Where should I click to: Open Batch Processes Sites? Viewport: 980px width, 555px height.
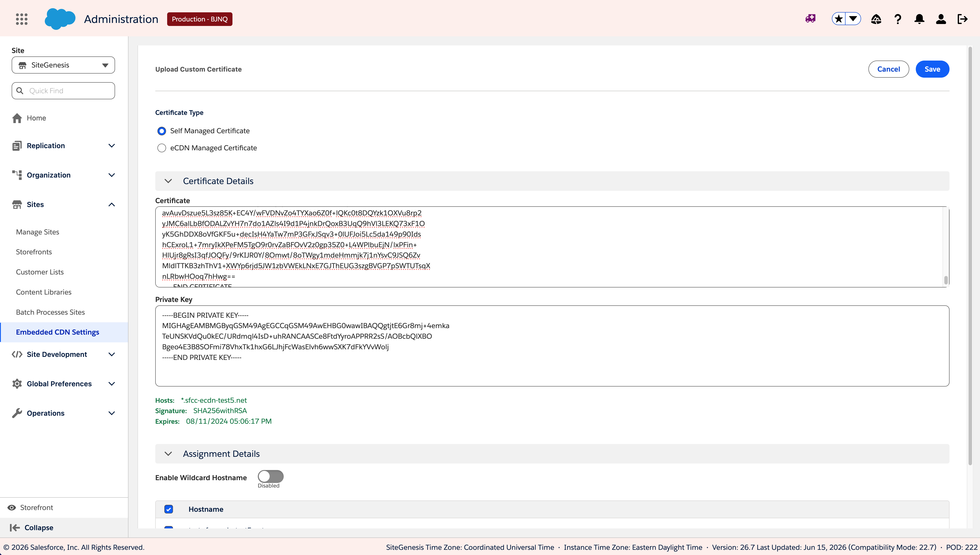click(50, 312)
